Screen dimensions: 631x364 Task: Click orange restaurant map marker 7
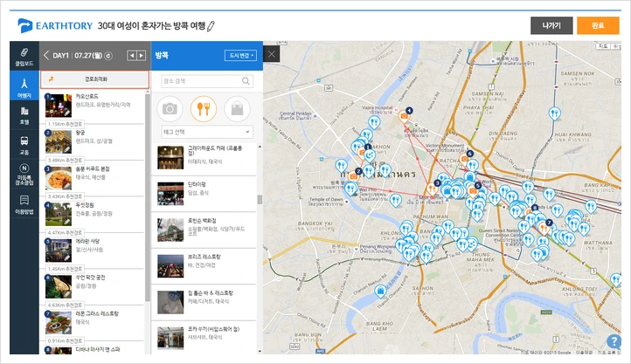(544, 228)
